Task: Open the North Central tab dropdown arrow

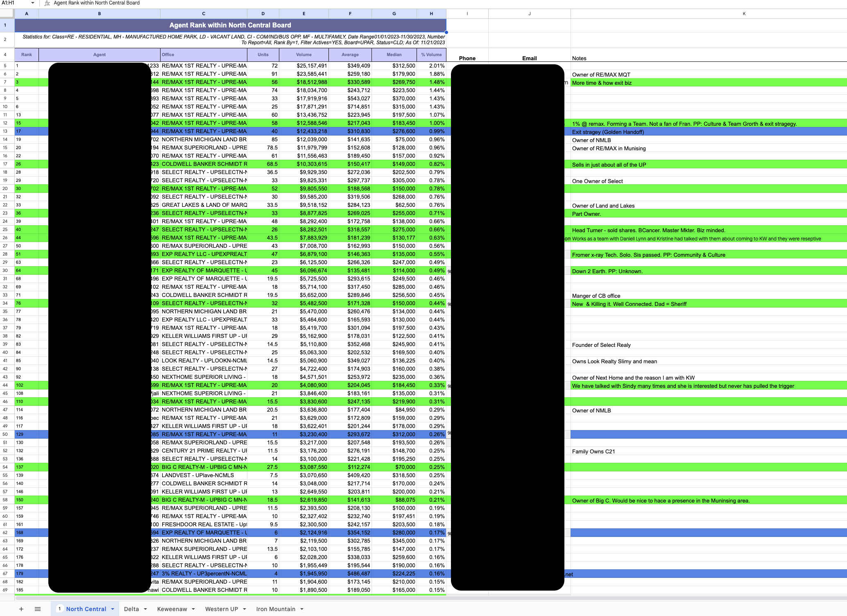Action: (x=113, y=609)
